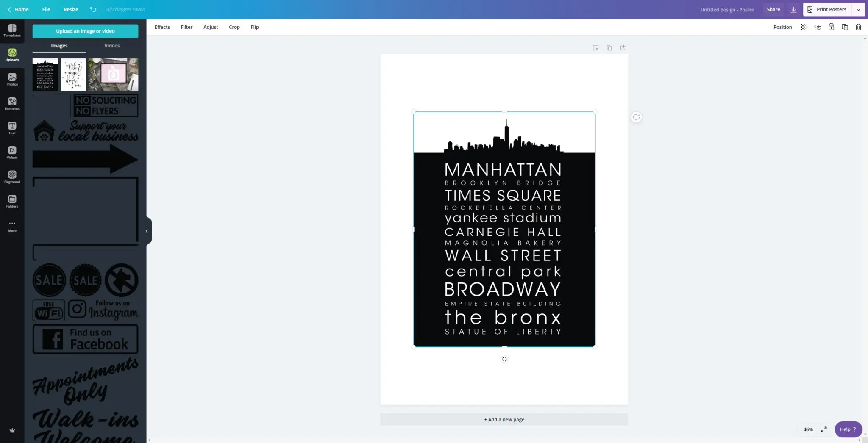The image size is (868, 443).
Task: Select Find us on Facebook image
Action: tap(85, 339)
